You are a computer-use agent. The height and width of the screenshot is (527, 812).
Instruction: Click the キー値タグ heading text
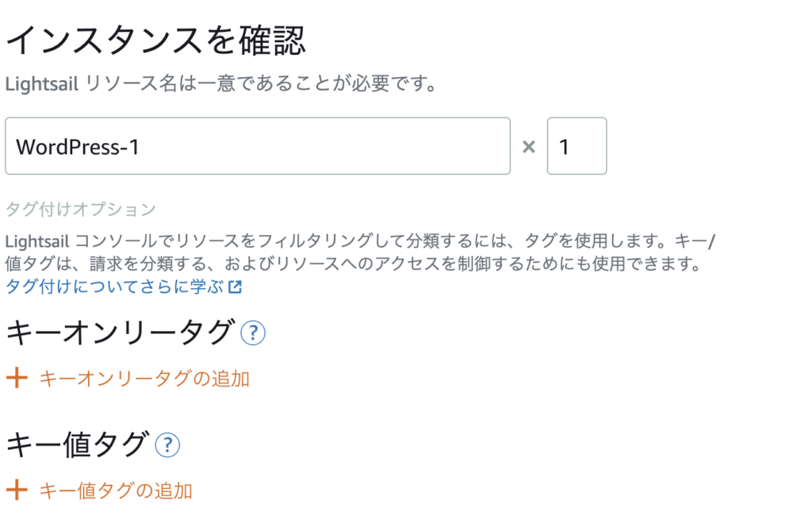[x=77, y=444]
